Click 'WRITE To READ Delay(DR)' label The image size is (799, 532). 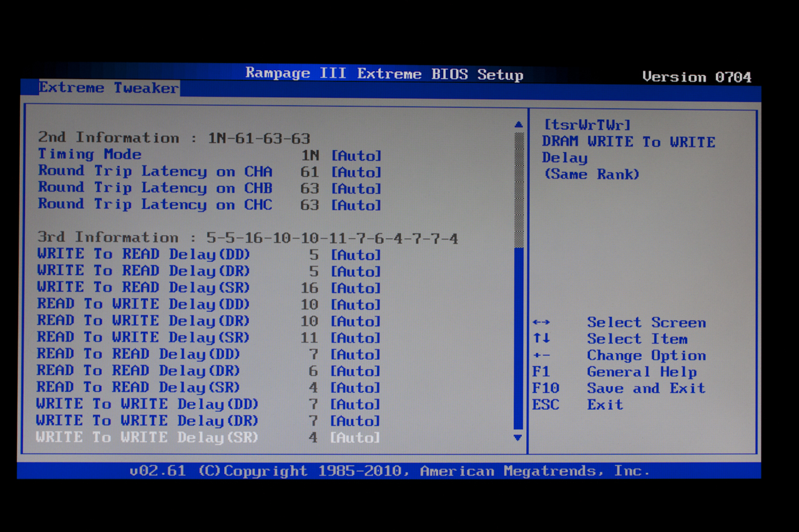pos(144,271)
